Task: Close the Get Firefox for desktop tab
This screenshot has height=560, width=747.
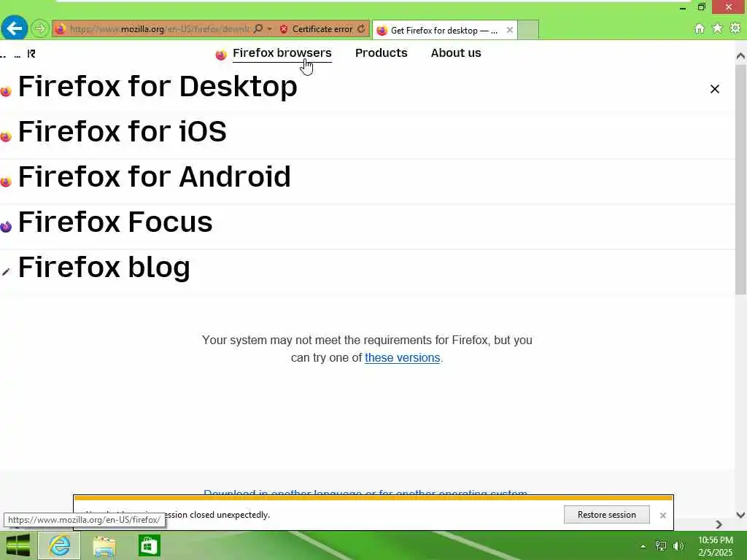Action: pos(510,30)
